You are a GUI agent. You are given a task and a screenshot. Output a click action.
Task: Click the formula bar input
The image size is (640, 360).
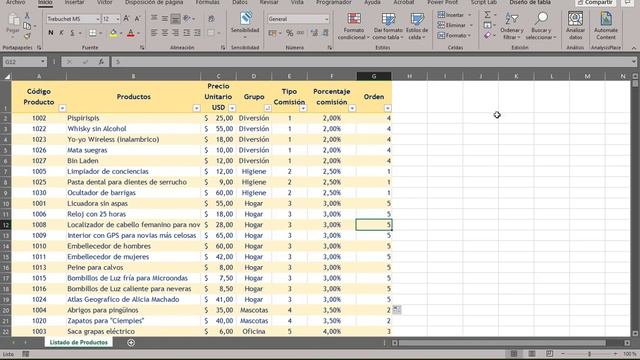[371, 62]
